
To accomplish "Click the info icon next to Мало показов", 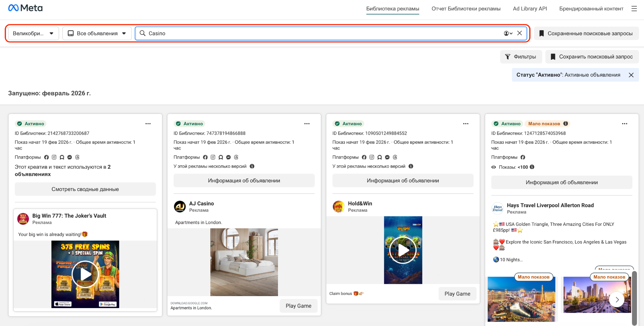I will [x=565, y=124].
